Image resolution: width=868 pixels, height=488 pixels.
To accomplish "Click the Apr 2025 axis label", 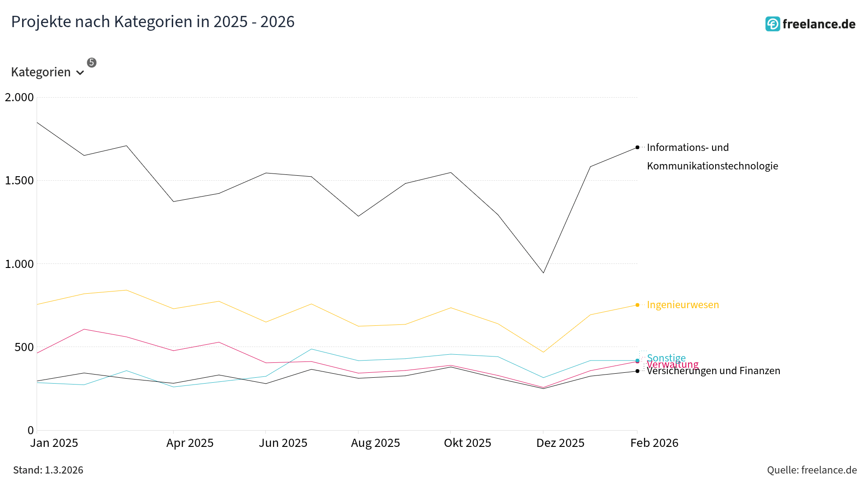I will (190, 443).
